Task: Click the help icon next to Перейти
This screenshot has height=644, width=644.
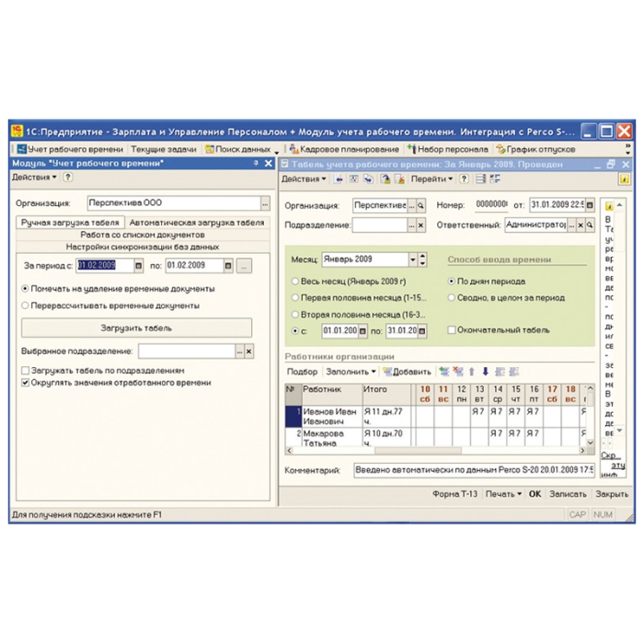Action: tap(464, 178)
